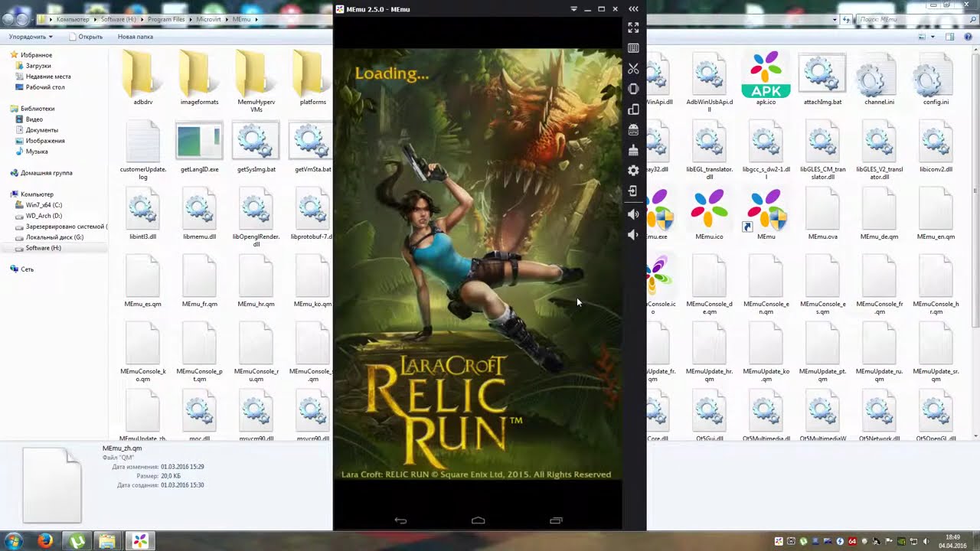Image resolution: width=980 pixels, height=551 pixels.
Task: Click the MEmu cleaner broom icon
Action: click(x=633, y=150)
